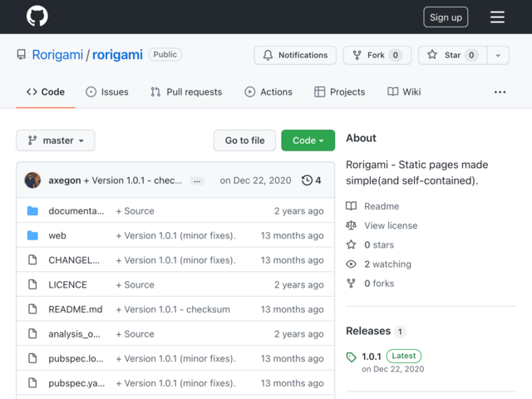
Task: Click Go to file button
Action: 244,140
